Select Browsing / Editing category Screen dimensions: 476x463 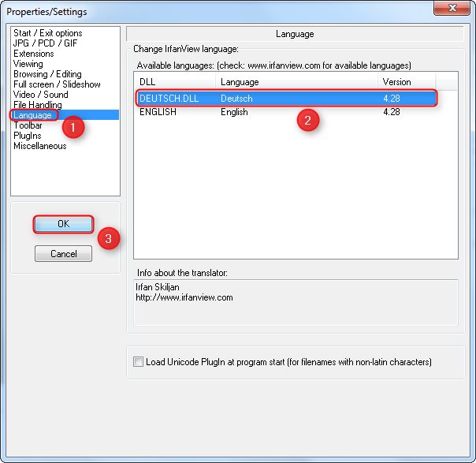point(46,74)
